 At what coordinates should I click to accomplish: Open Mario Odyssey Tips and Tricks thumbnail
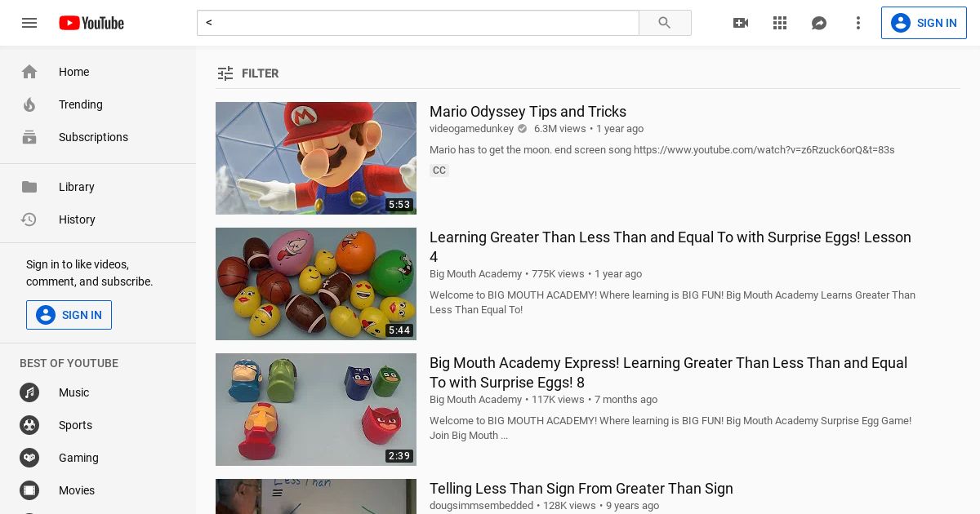[316, 158]
